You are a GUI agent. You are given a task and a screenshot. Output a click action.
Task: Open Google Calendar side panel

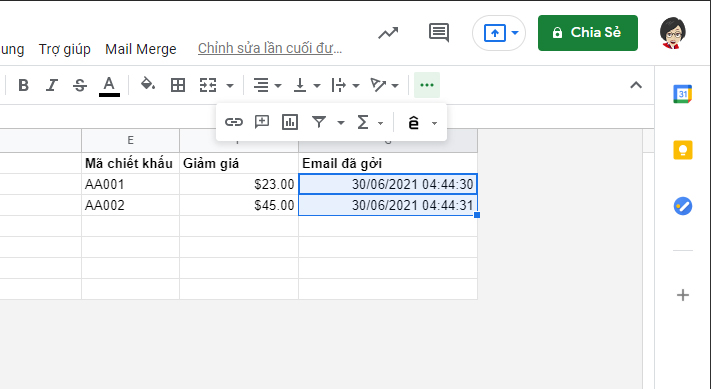[682, 94]
